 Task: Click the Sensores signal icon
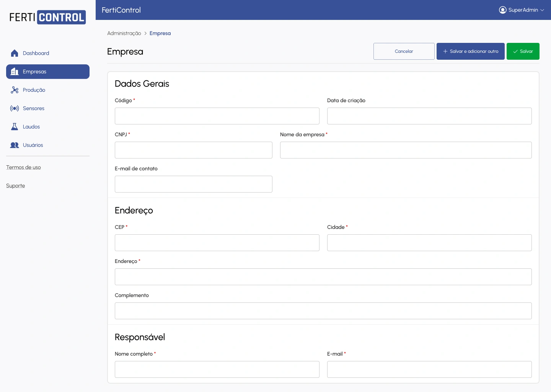tap(15, 108)
